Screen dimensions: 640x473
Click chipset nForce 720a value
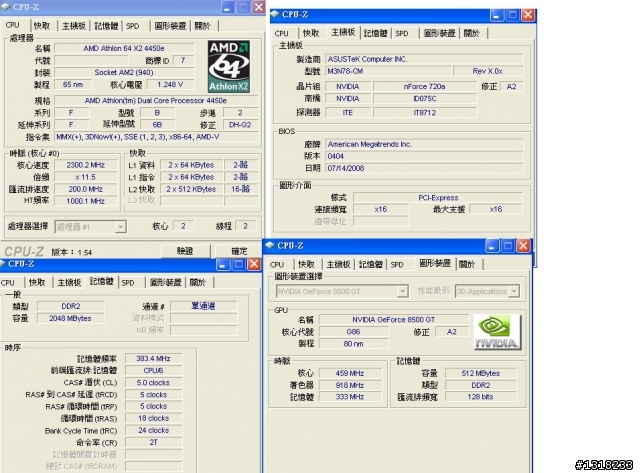[x=424, y=87]
